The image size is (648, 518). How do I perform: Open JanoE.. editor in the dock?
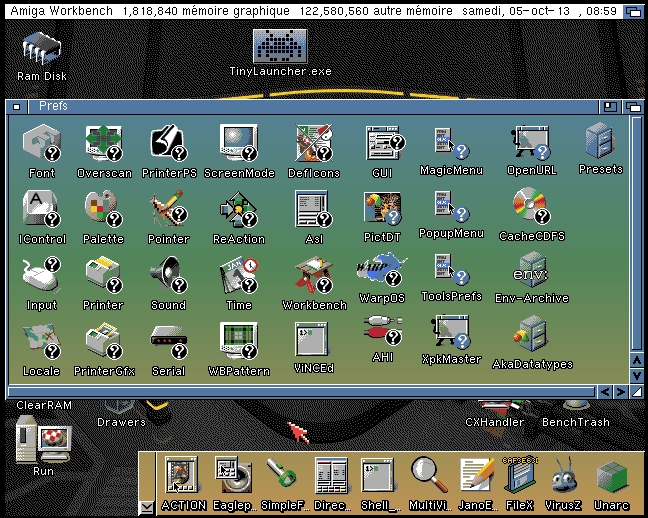(x=477, y=475)
